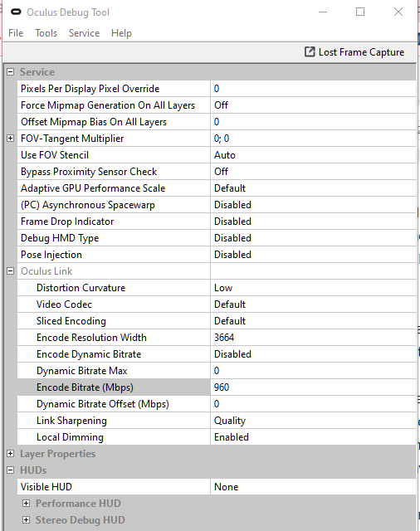The height and width of the screenshot is (531, 420).
Task: Change the Video Codec value
Action: click(x=313, y=304)
